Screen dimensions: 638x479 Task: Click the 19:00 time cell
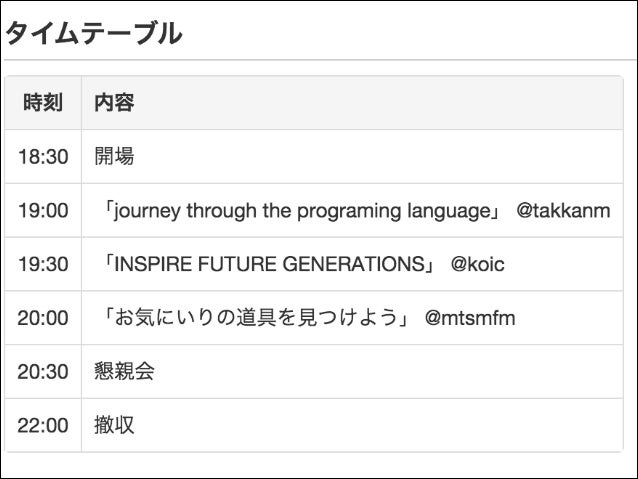click(43, 210)
